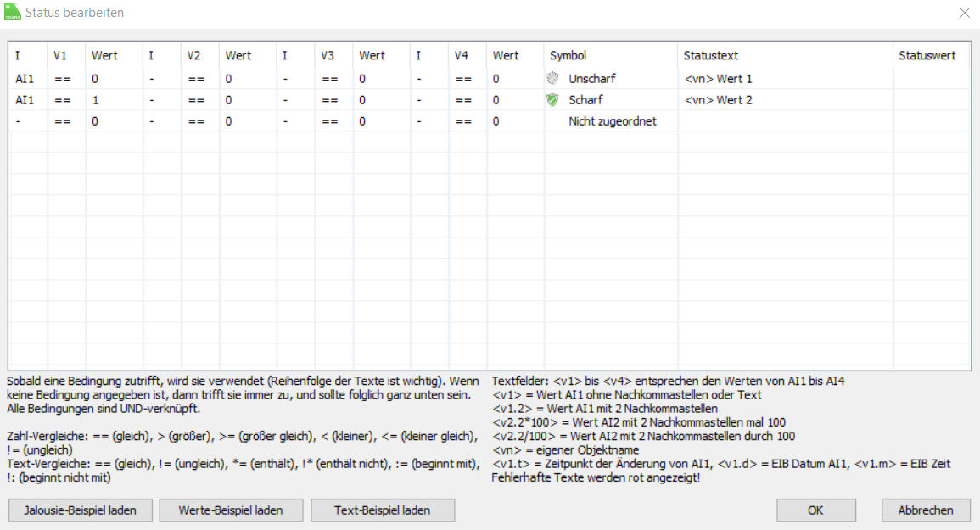Click the V3 column header
Image resolution: width=980 pixels, height=530 pixels.
pos(333,55)
